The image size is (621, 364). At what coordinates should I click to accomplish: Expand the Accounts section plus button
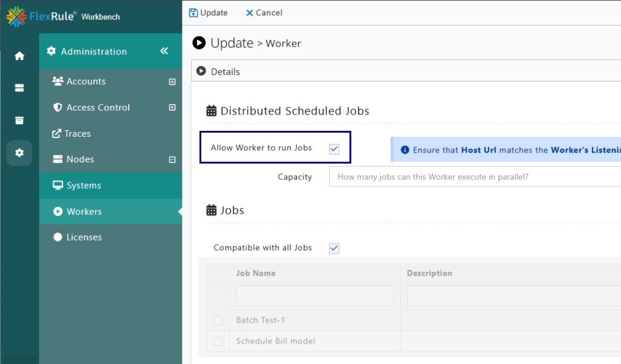(x=172, y=82)
